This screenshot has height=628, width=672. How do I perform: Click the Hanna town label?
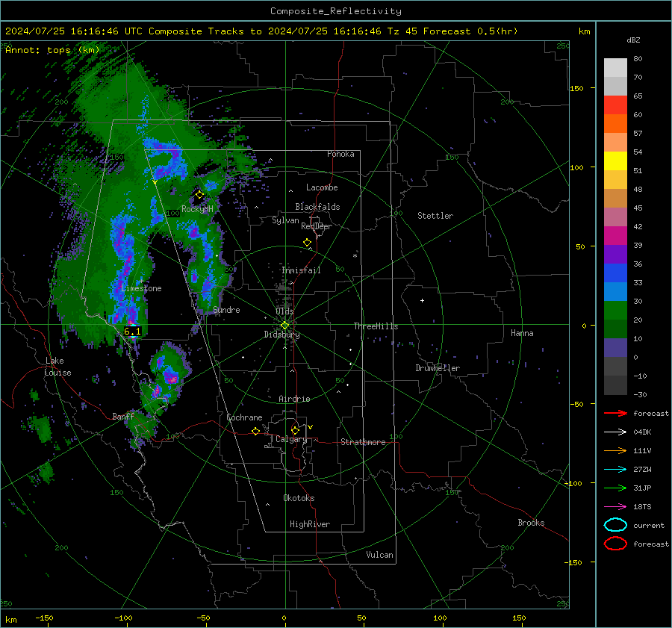pos(522,333)
